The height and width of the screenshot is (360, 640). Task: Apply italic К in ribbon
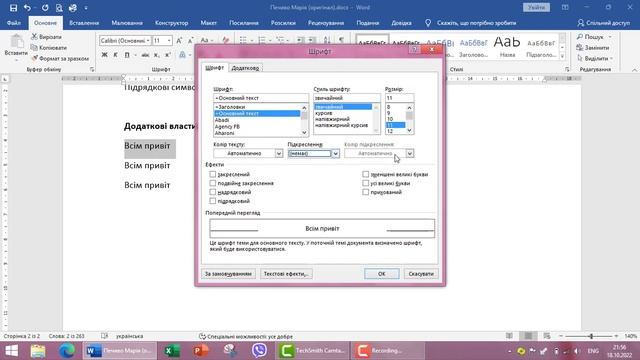pos(116,54)
